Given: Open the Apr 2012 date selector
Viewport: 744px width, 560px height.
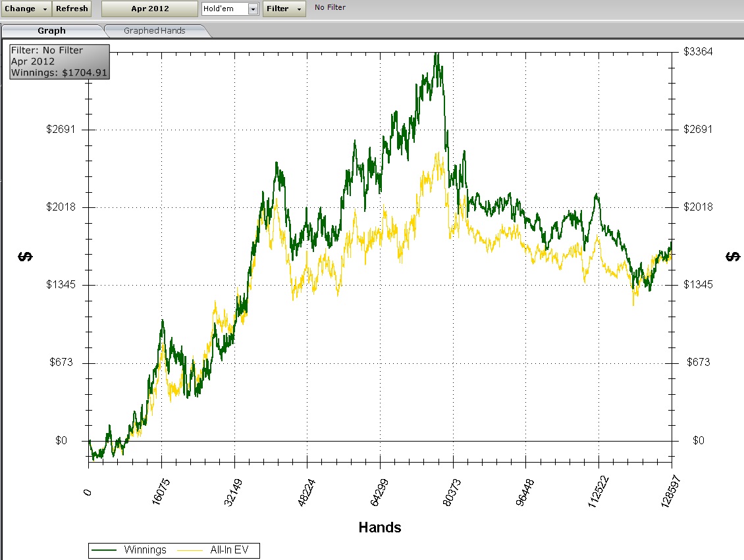Looking at the screenshot, I should (x=149, y=9).
